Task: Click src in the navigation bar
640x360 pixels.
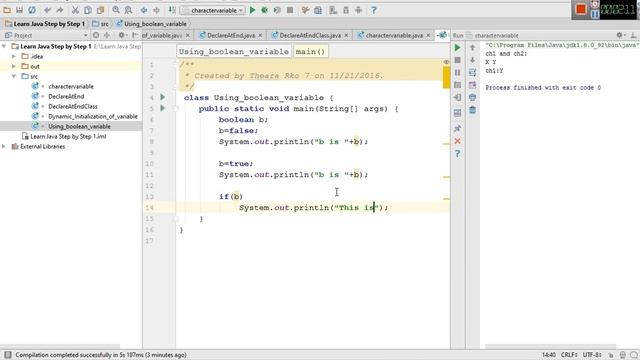Action: 100,24
